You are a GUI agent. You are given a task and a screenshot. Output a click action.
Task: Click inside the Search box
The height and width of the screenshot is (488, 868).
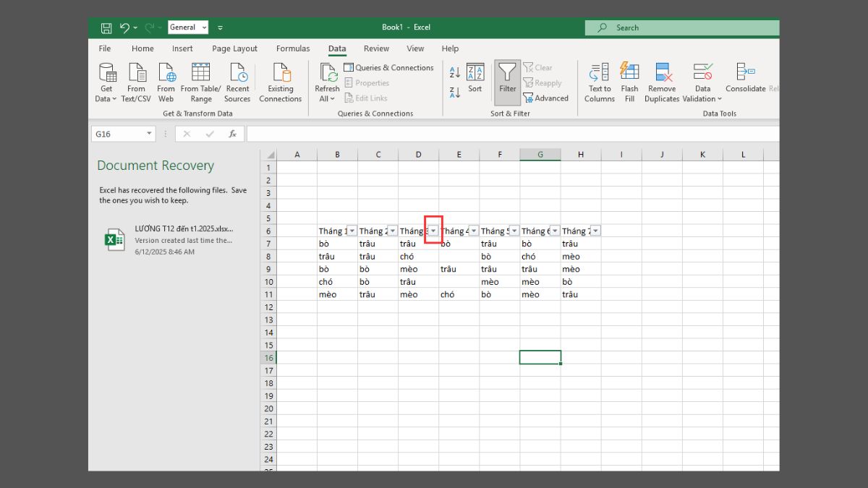tap(681, 27)
